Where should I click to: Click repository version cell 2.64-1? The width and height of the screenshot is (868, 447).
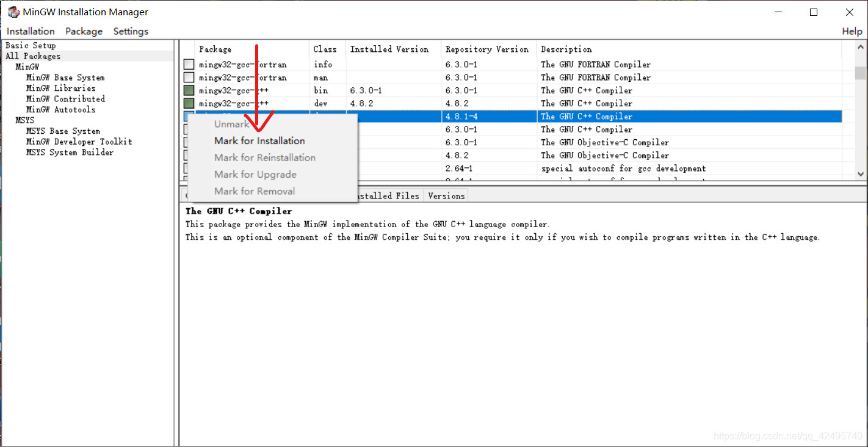459,168
